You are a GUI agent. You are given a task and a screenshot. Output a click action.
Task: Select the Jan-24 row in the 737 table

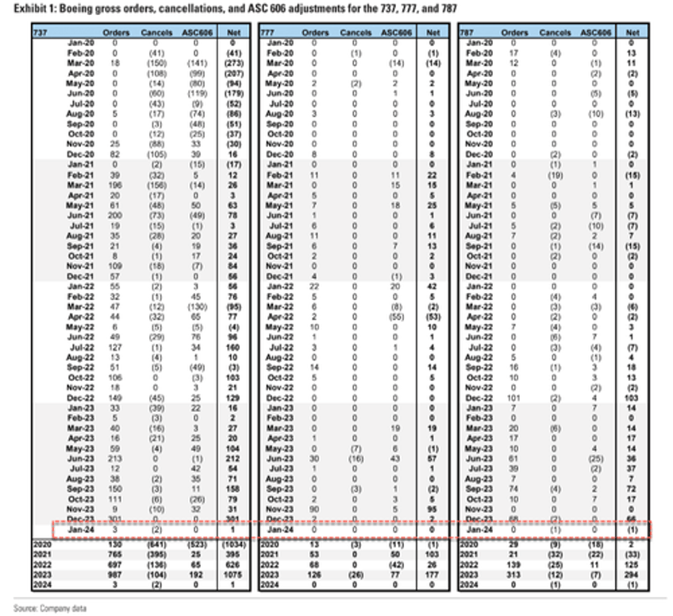click(x=141, y=529)
